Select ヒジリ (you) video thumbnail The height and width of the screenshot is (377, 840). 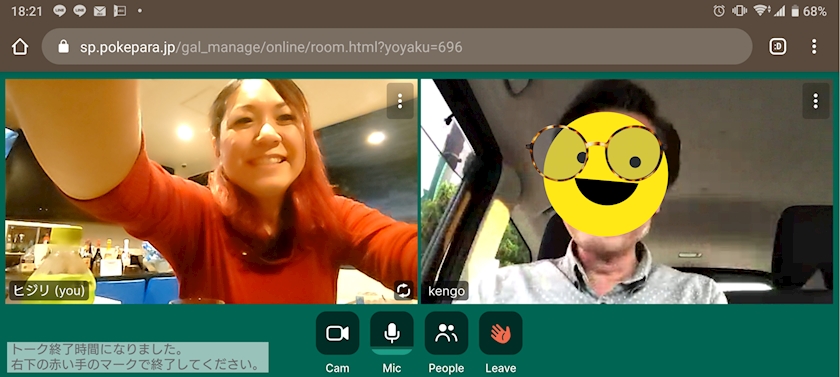[x=212, y=191]
